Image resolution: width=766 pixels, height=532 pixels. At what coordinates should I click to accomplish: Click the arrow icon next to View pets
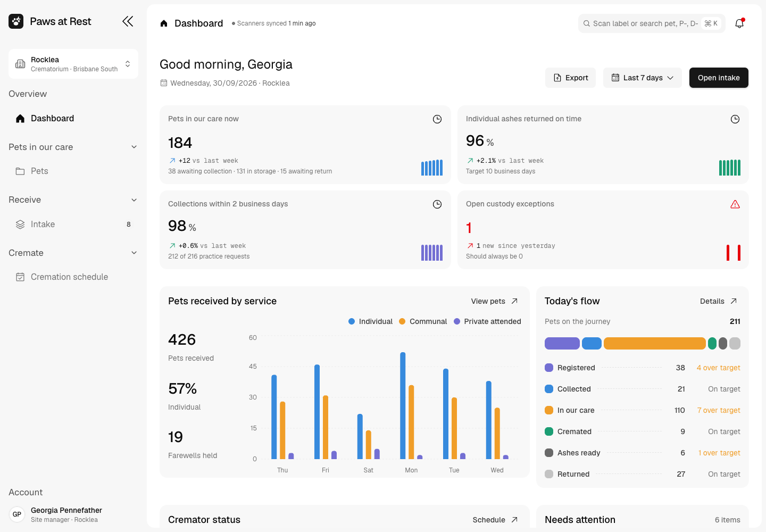click(514, 301)
